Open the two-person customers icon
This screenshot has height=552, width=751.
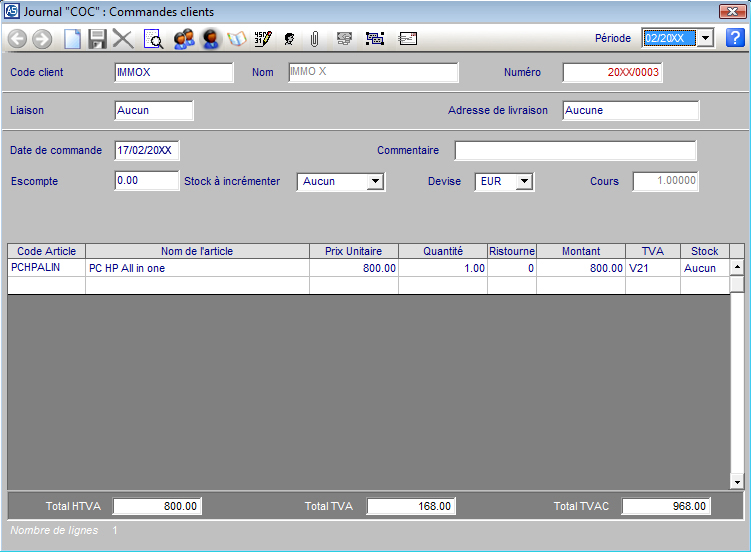point(183,39)
